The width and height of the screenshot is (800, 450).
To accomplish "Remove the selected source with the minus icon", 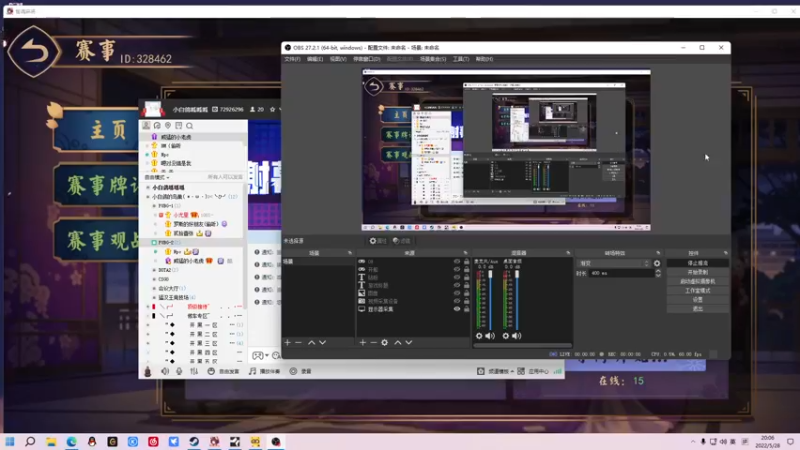I will pyautogui.click(x=373, y=342).
